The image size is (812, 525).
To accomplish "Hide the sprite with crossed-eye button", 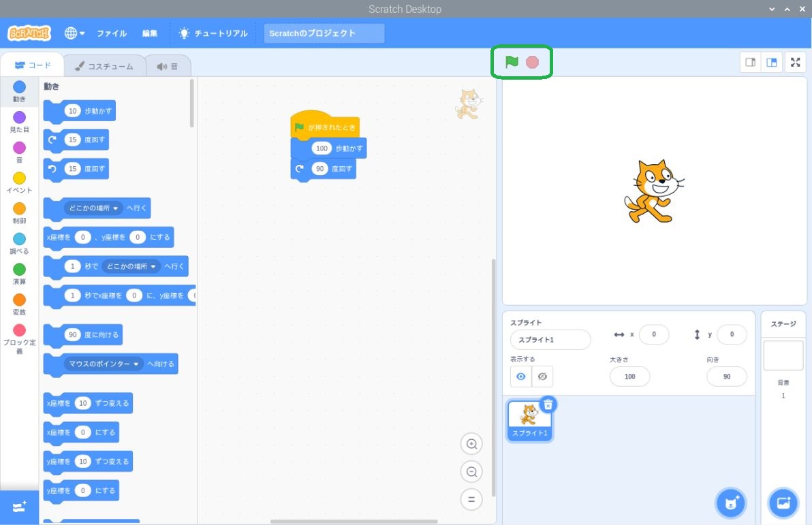I will pyautogui.click(x=542, y=377).
